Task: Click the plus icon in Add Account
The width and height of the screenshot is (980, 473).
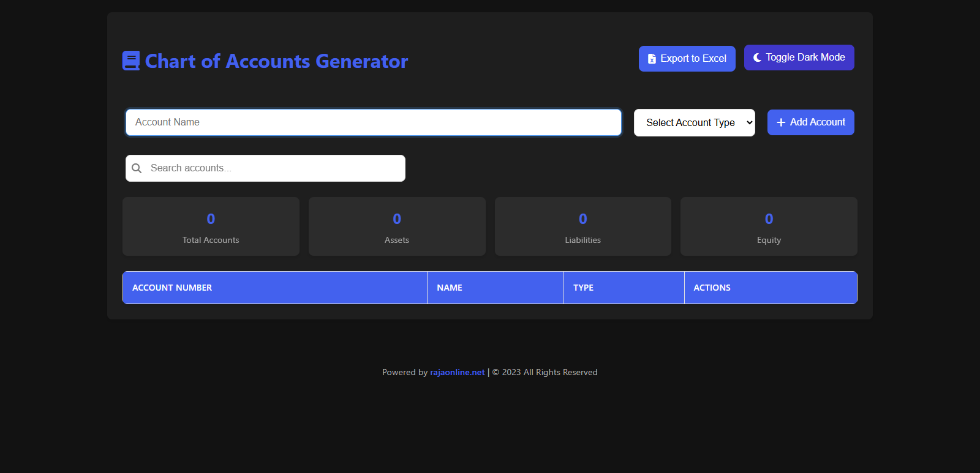Action: [x=781, y=122]
